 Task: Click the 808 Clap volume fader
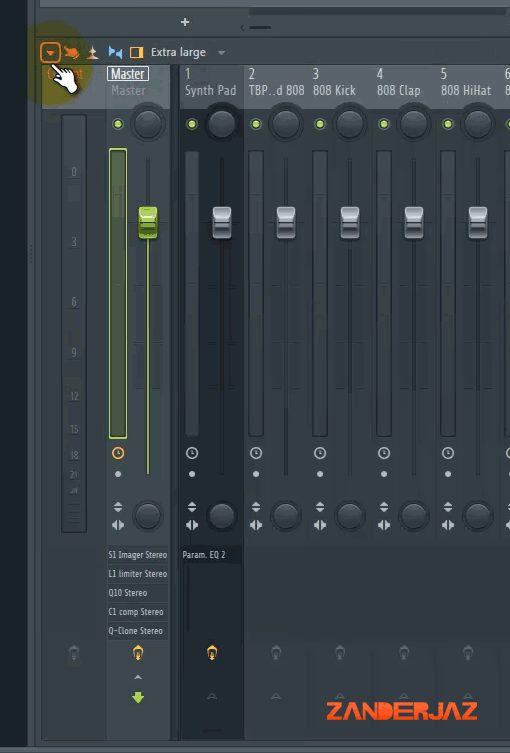coord(414,222)
